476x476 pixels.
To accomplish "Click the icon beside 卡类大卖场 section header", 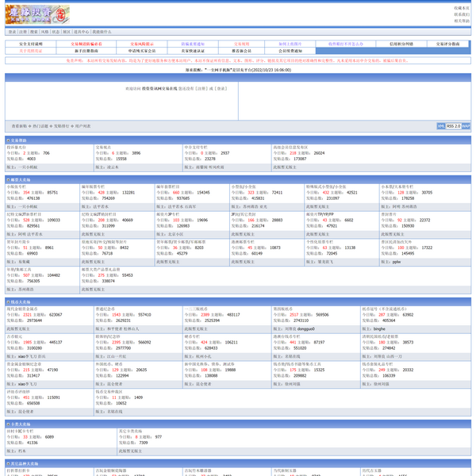I will click(7, 424).
